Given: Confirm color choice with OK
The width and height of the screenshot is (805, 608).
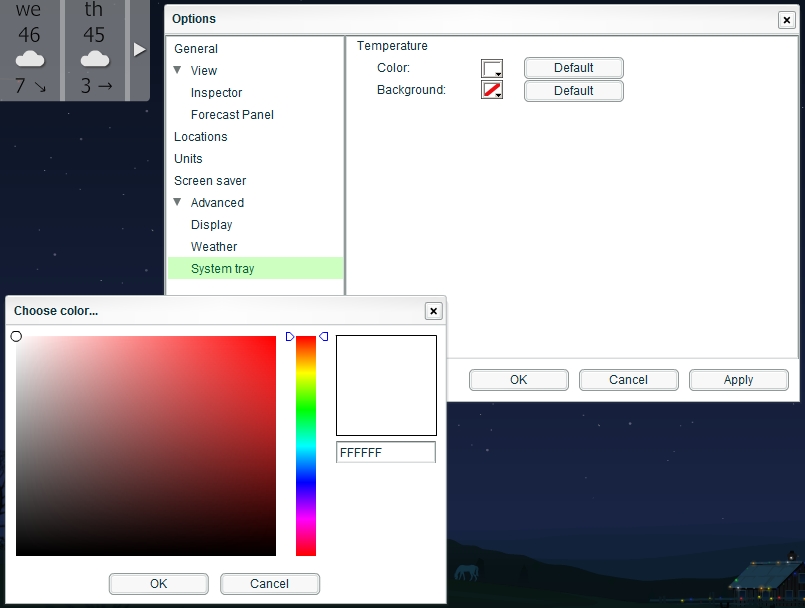Looking at the screenshot, I should tap(158, 583).
